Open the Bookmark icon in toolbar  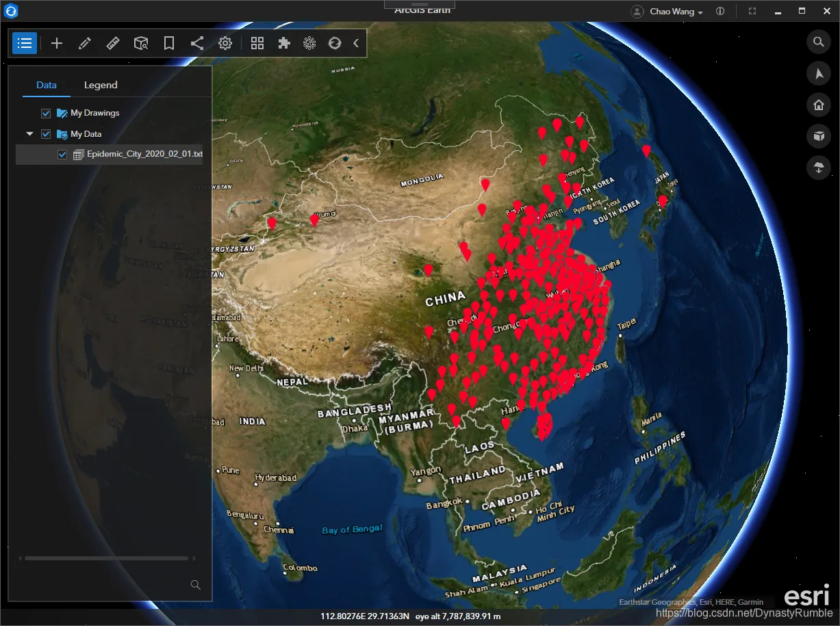[169, 43]
